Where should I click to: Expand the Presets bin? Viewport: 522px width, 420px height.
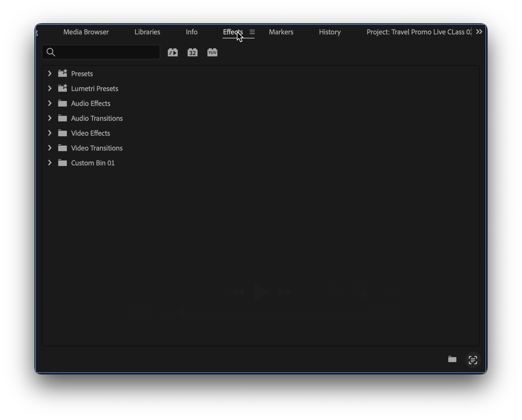point(50,73)
